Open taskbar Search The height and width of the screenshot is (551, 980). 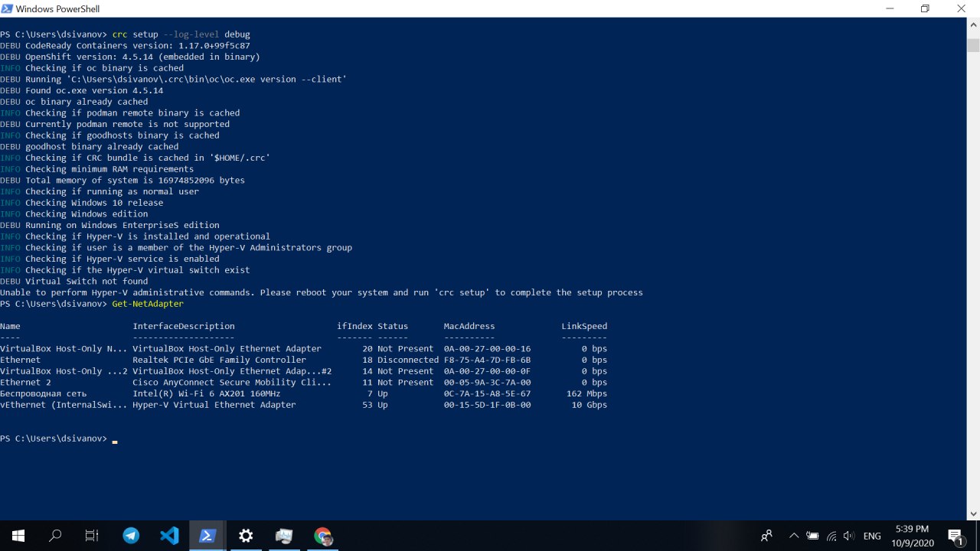tap(55, 536)
